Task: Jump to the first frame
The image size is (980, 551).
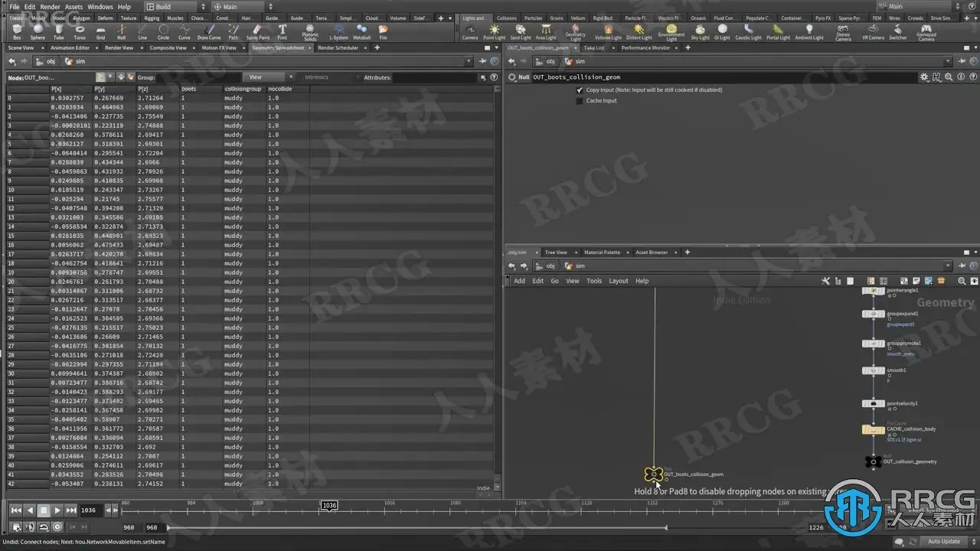Action: tap(16, 510)
